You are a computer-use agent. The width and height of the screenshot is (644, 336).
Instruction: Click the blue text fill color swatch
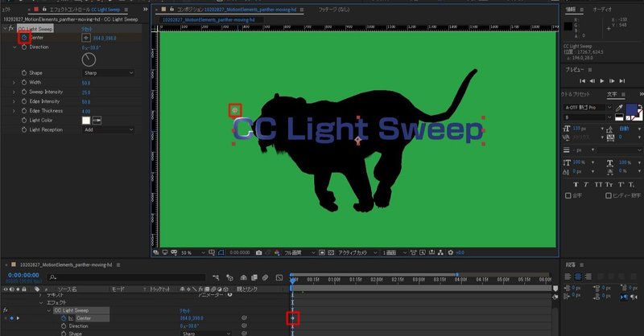631,109
